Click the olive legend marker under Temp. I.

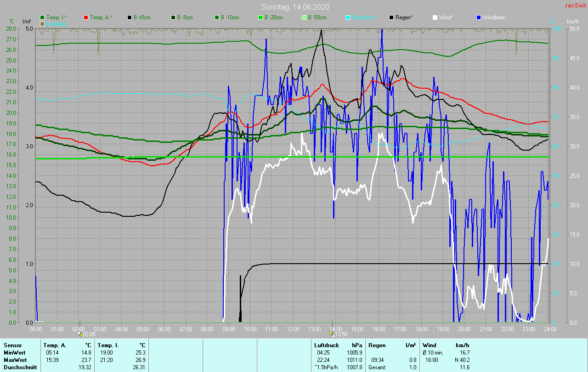click(x=42, y=23)
